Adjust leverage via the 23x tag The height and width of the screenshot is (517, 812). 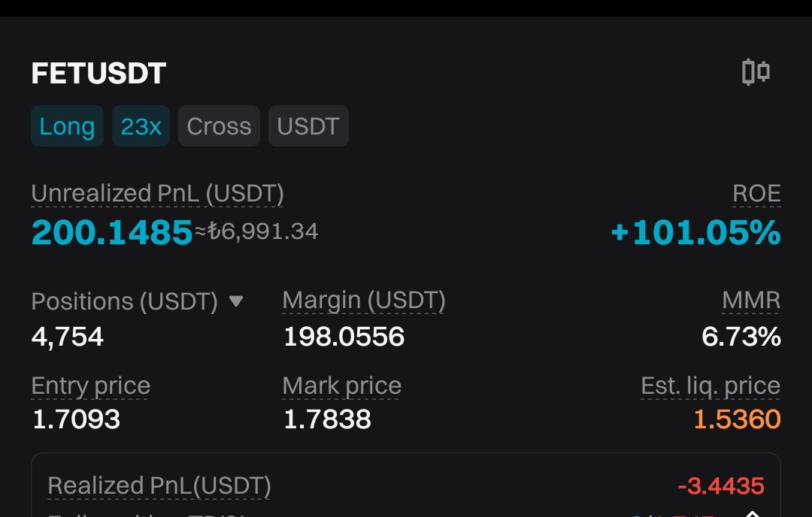click(141, 125)
